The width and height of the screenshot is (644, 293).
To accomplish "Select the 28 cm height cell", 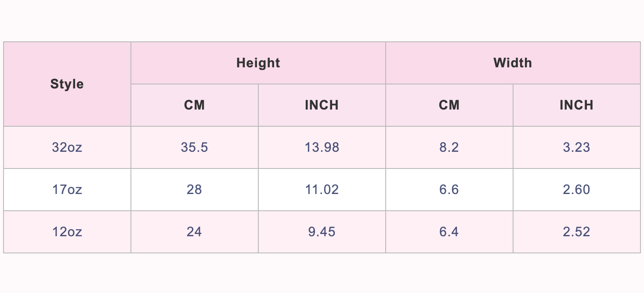I will 194,190.
